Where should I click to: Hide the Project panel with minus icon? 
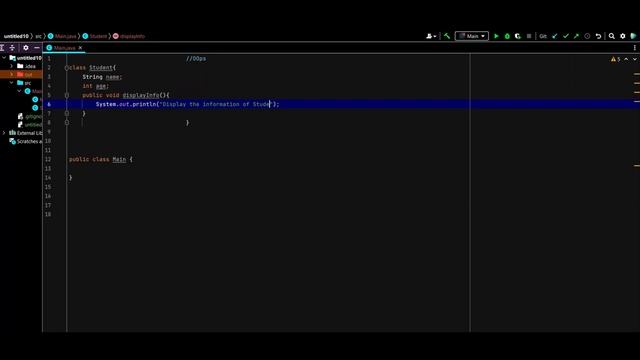click(x=37, y=48)
